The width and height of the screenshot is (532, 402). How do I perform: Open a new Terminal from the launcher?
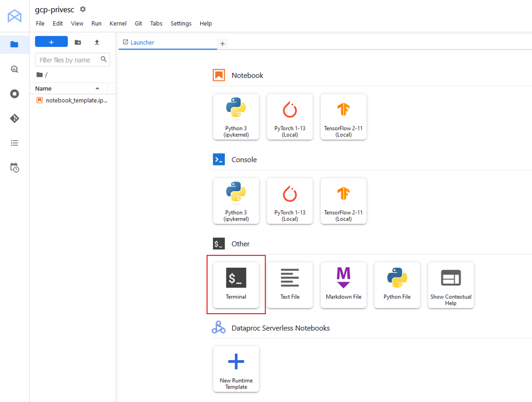(236, 285)
